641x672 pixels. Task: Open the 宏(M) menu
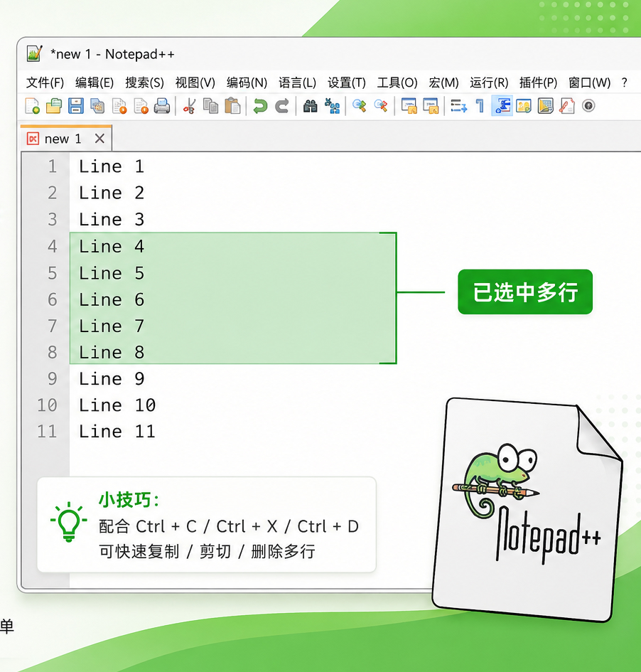coord(443,82)
